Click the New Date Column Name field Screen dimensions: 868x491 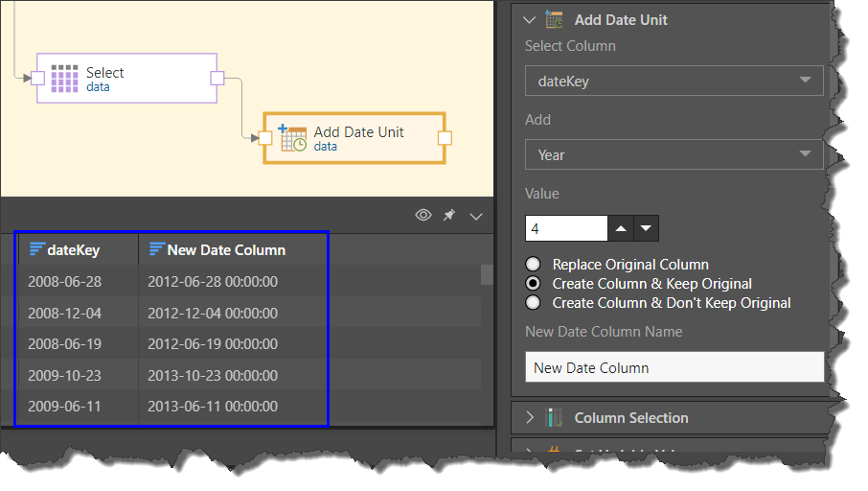(674, 367)
